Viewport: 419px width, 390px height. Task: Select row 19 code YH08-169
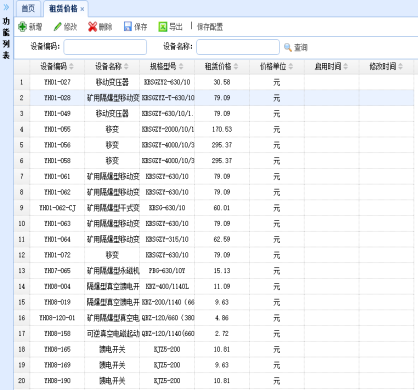point(57,365)
